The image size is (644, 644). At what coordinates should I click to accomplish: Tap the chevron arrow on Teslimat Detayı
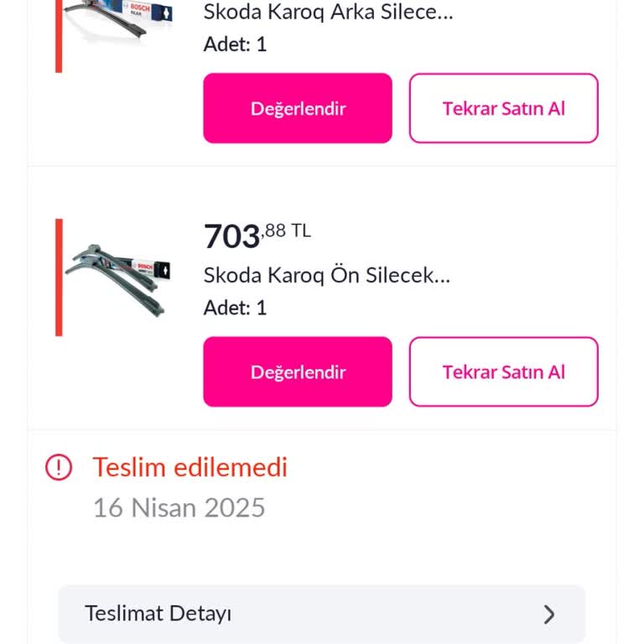(x=549, y=614)
